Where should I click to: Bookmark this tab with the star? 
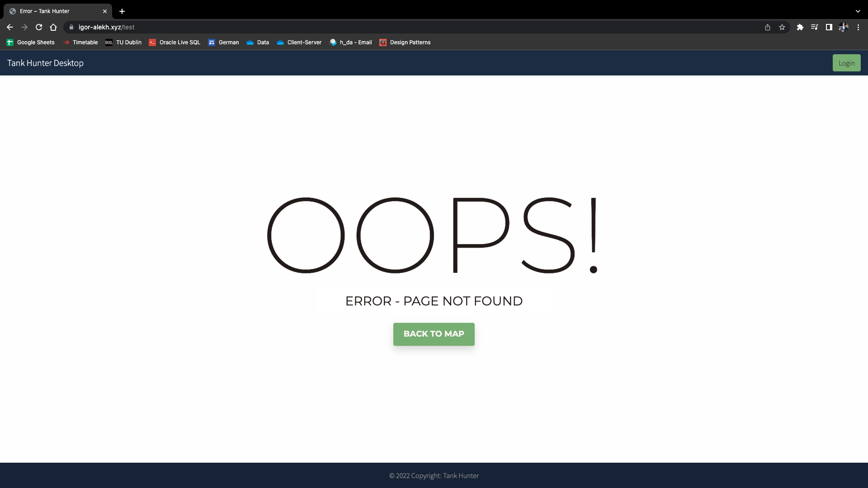tap(782, 27)
